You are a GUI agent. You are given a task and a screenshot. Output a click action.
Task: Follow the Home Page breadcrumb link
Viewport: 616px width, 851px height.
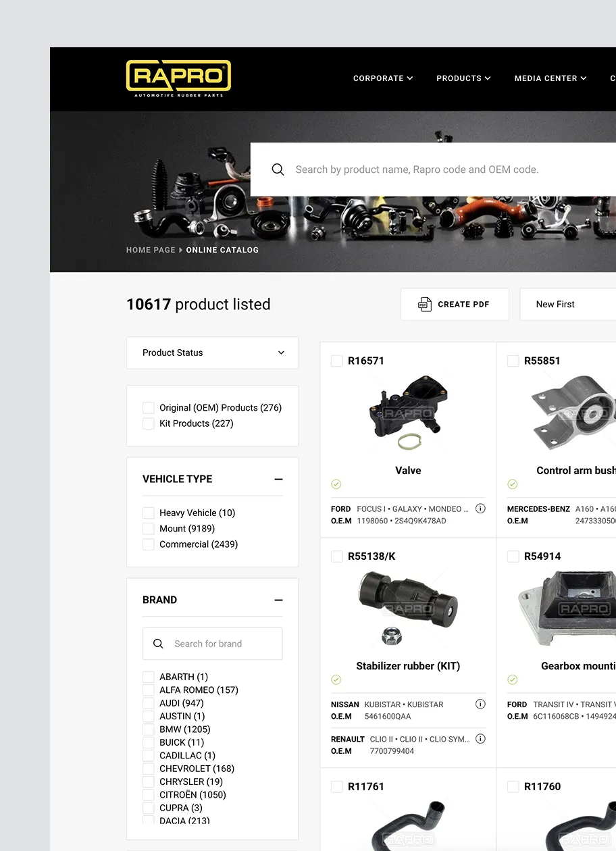coord(151,250)
